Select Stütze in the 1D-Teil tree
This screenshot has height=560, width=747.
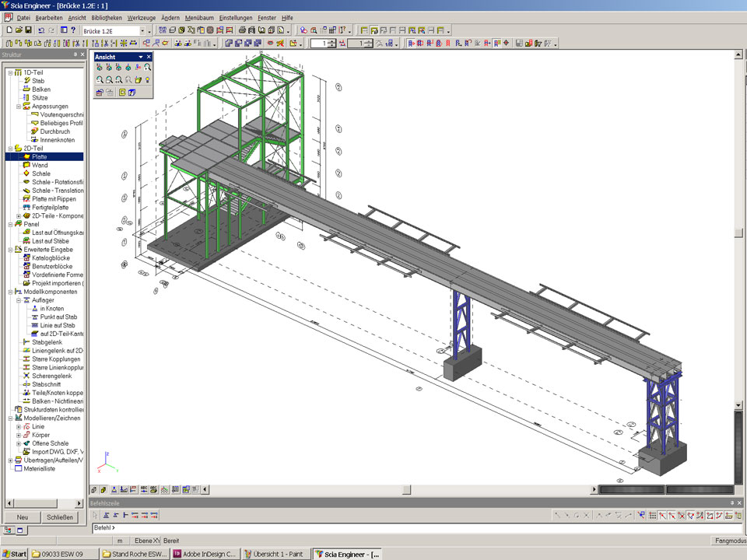pos(40,97)
